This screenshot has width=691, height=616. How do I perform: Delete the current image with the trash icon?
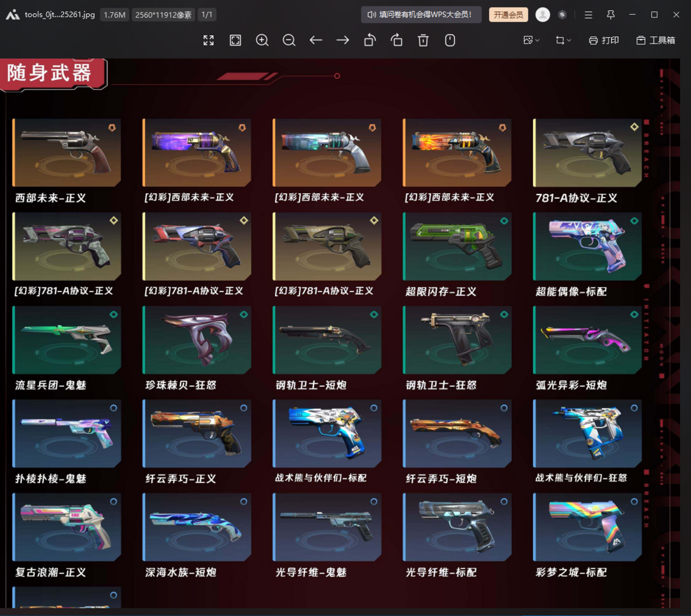(x=423, y=40)
